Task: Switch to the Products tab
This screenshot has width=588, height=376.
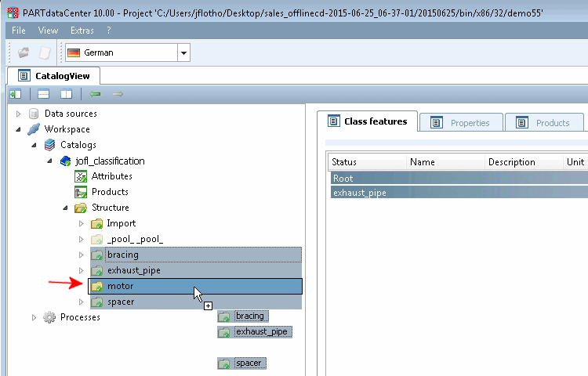Action: [x=544, y=122]
